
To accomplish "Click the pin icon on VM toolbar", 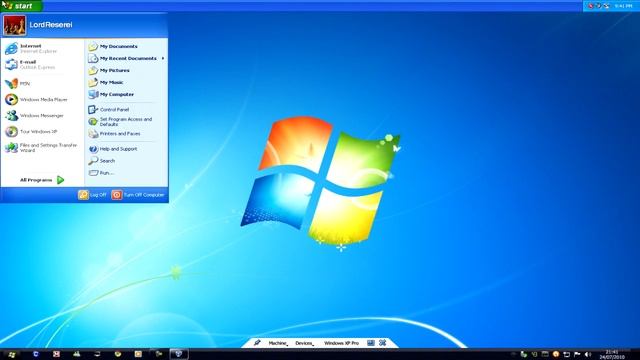I will pos(257,343).
